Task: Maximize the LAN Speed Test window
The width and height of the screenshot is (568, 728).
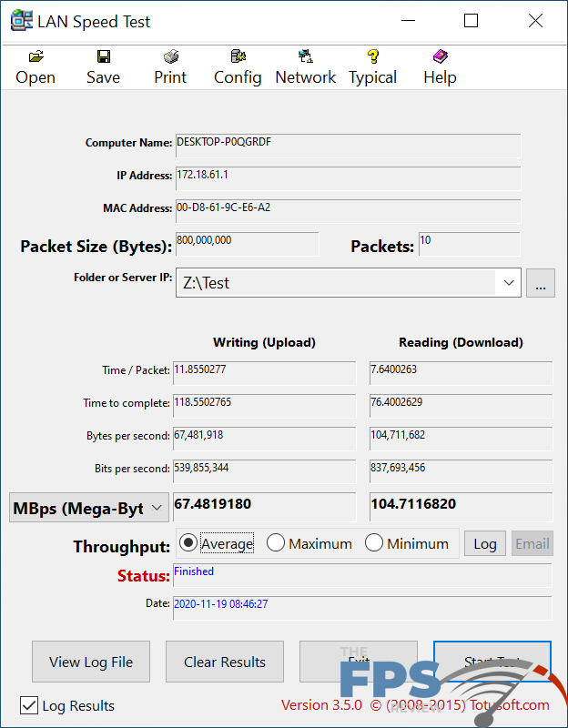Action: pos(471,21)
